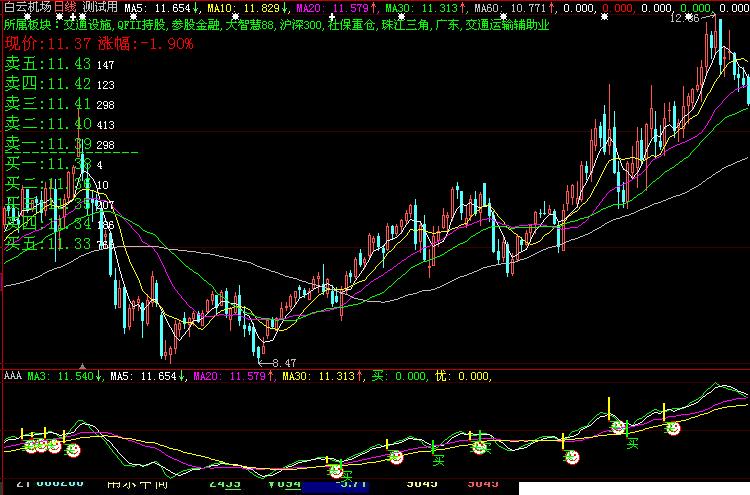This screenshot has height=495, width=750.
Task: Click the AAA indicator name label
Action: (x=12, y=376)
